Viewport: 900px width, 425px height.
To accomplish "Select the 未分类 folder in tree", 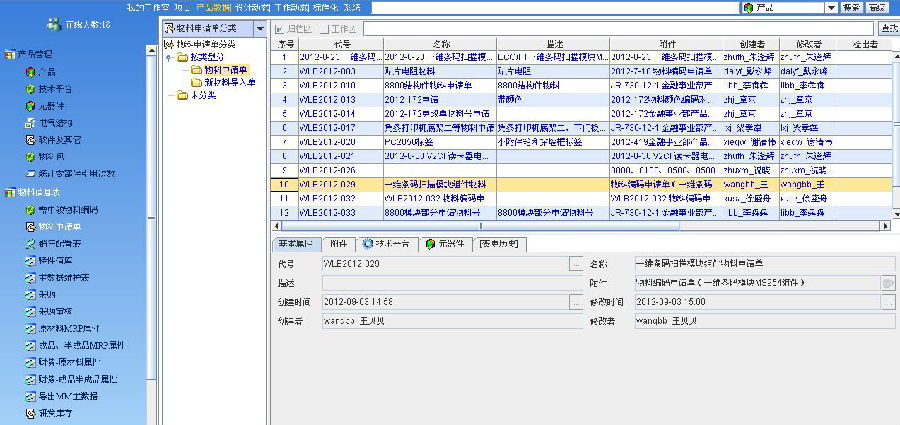I will pos(197,95).
